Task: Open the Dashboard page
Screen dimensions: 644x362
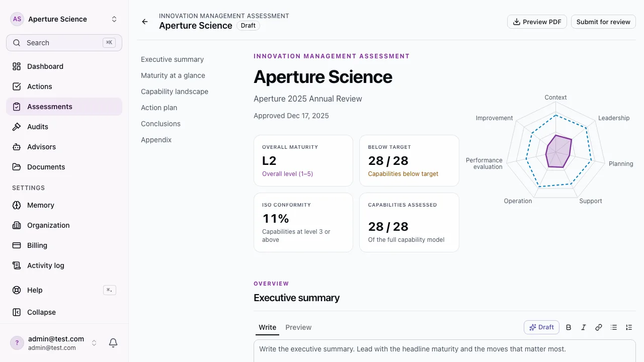Action: [x=64, y=66]
